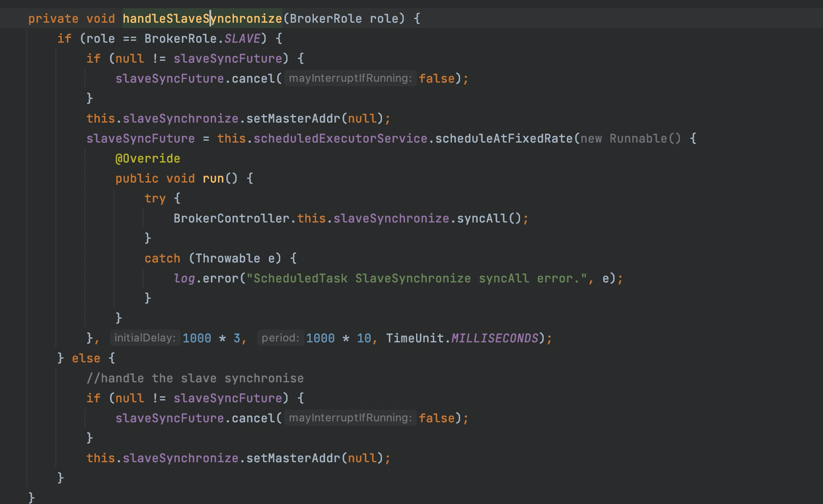Image resolution: width=823 pixels, height=504 pixels.
Task: Click the period parameter hint
Action: pos(280,338)
